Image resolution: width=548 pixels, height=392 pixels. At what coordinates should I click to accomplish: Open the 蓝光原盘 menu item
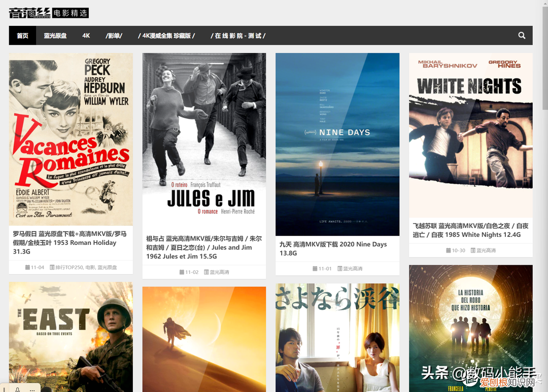(x=55, y=35)
